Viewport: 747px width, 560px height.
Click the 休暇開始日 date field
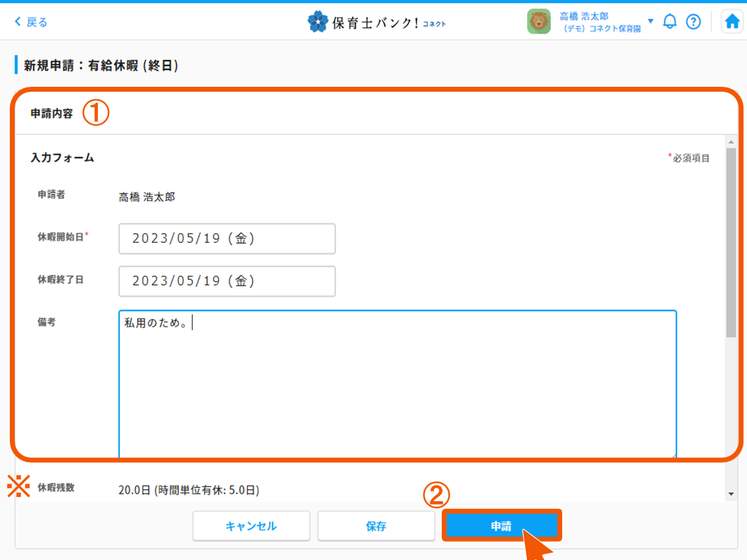click(227, 239)
